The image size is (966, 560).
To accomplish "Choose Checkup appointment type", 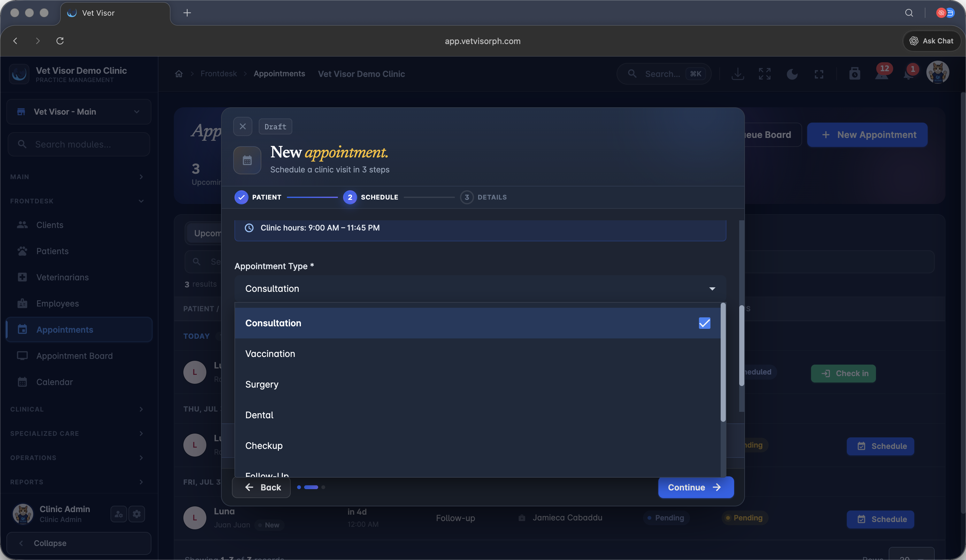I will (x=478, y=445).
